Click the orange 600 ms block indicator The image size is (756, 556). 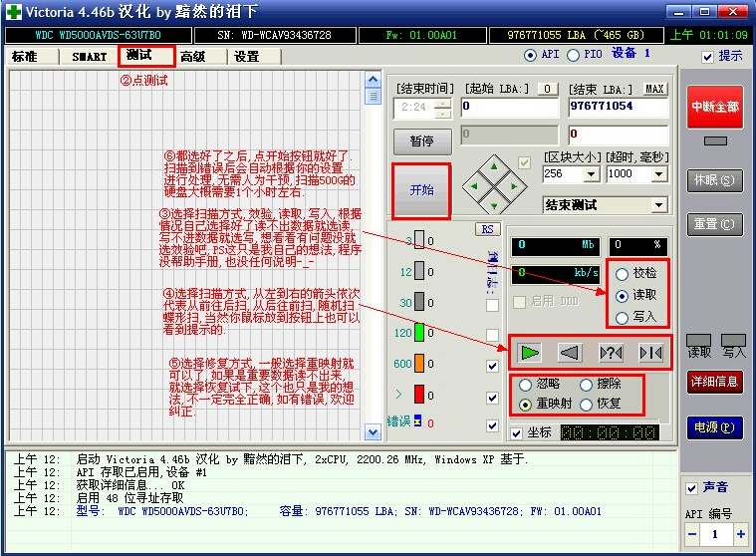pyautogui.click(x=419, y=363)
